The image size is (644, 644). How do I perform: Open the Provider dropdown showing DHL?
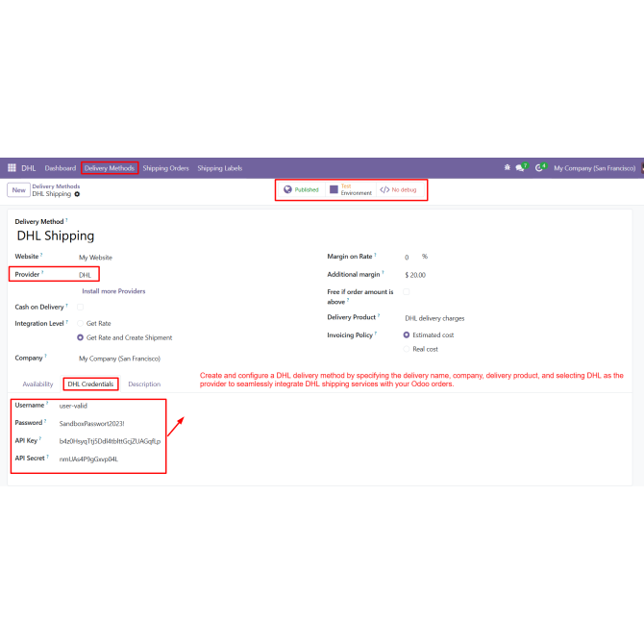[x=85, y=275]
